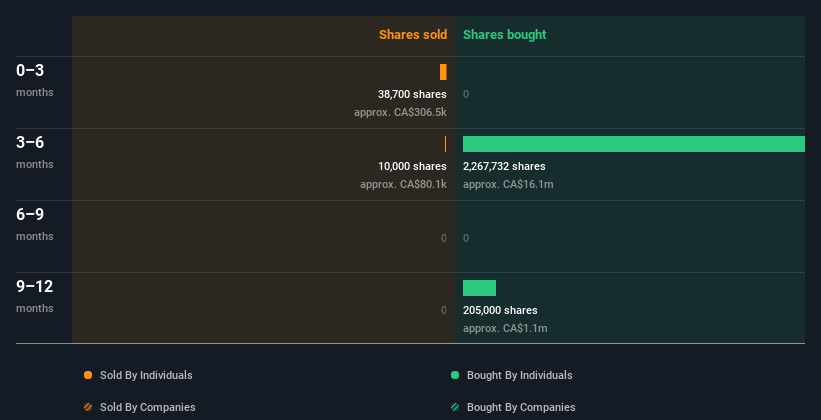Click the Shares bought column header
This screenshot has height=420, width=821.
504,35
